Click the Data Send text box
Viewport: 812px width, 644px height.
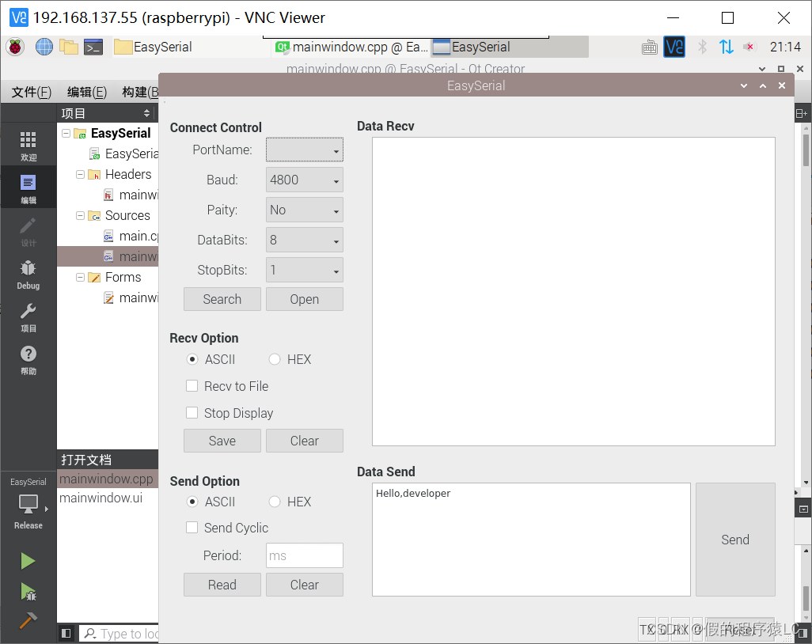click(x=531, y=540)
